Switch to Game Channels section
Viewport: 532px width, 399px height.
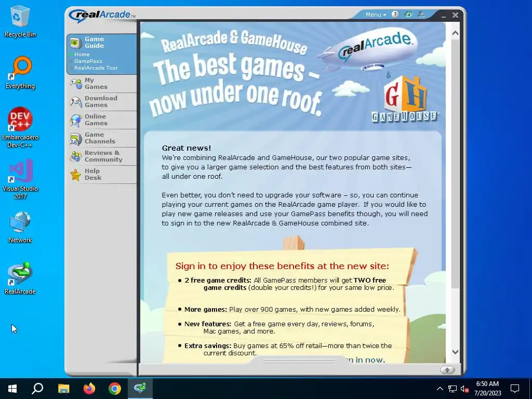(x=100, y=138)
